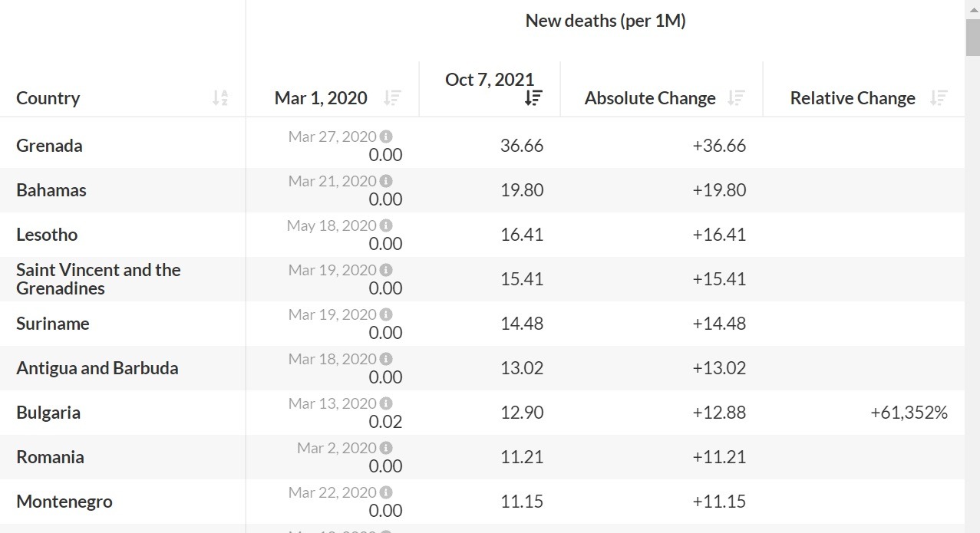Click the Oct 7, 2021 sort icon

coord(533,98)
